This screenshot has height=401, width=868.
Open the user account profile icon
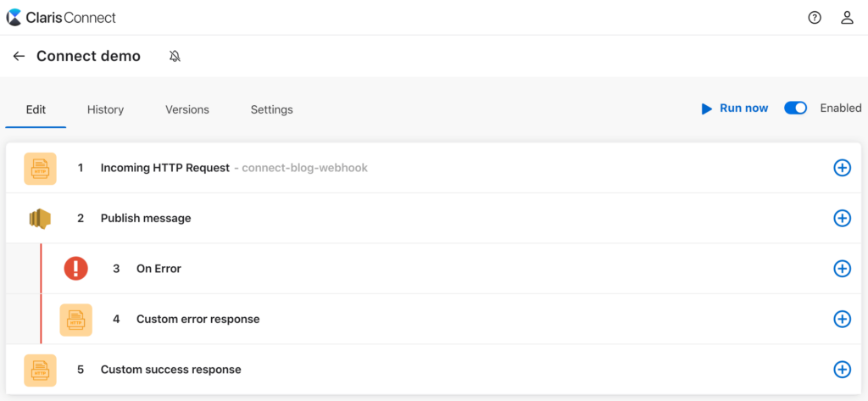(x=846, y=17)
